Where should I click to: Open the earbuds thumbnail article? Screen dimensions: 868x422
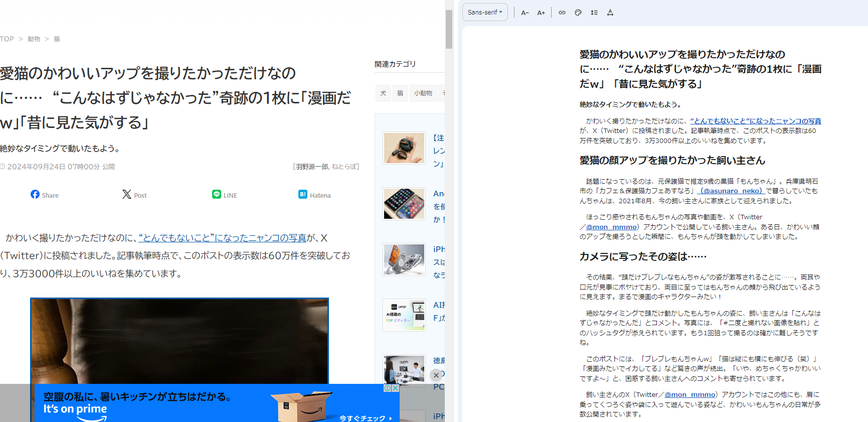[404, 148]
